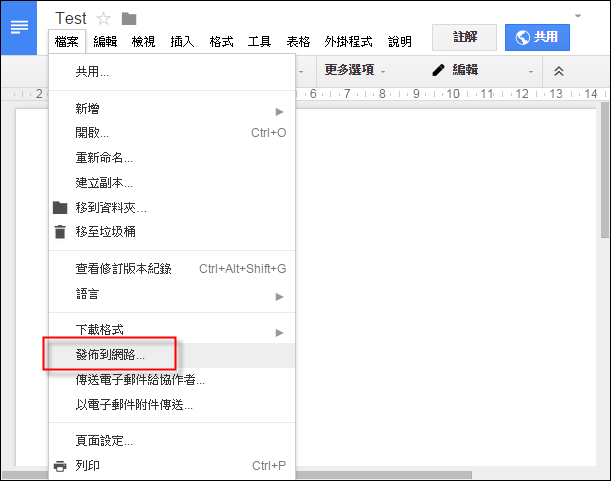The width and height of the screenshot is (611, 481).
Task: Expand the 下載格式 submenu
Action: coord(172,330)
